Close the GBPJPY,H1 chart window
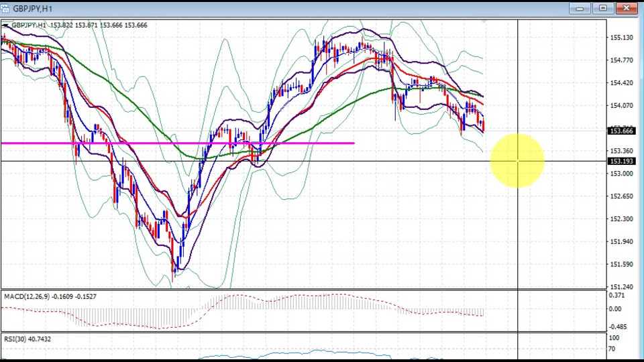644x362 pixels. 627,8
